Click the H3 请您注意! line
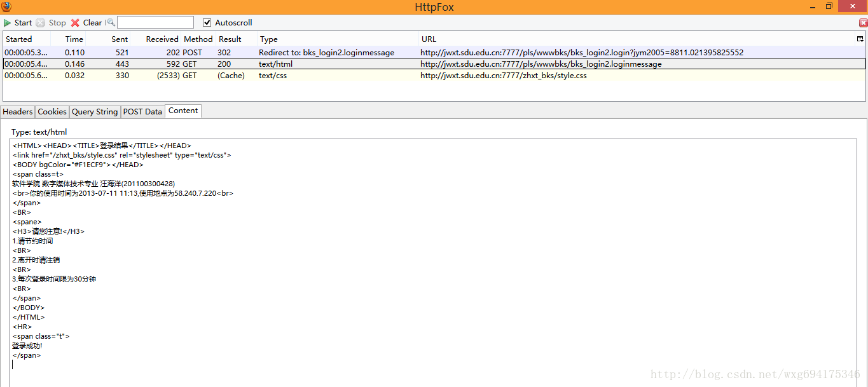The width and height of the screenshot is (868, 387). pyautogui.click(x=48, y=231)
